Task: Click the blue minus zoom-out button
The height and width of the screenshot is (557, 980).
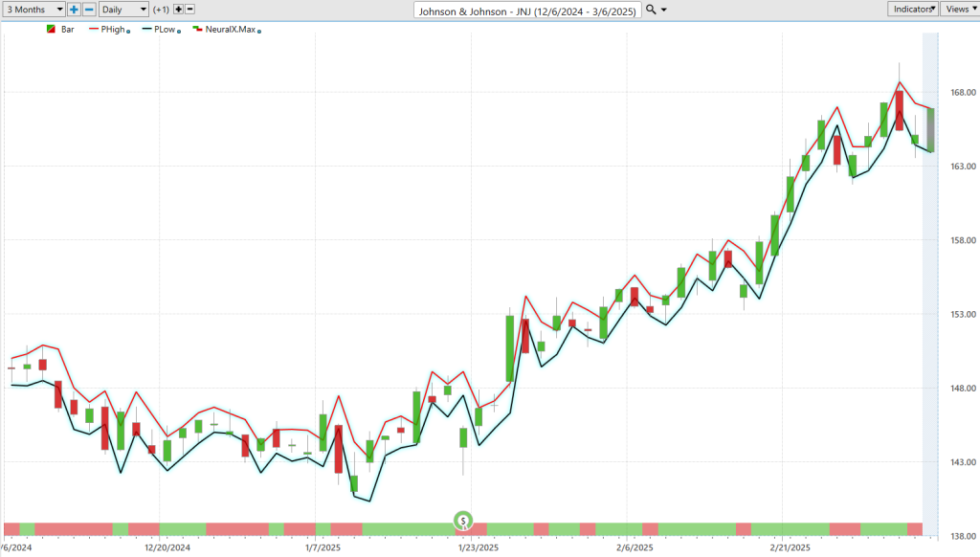Action: (x=89, y=10)
